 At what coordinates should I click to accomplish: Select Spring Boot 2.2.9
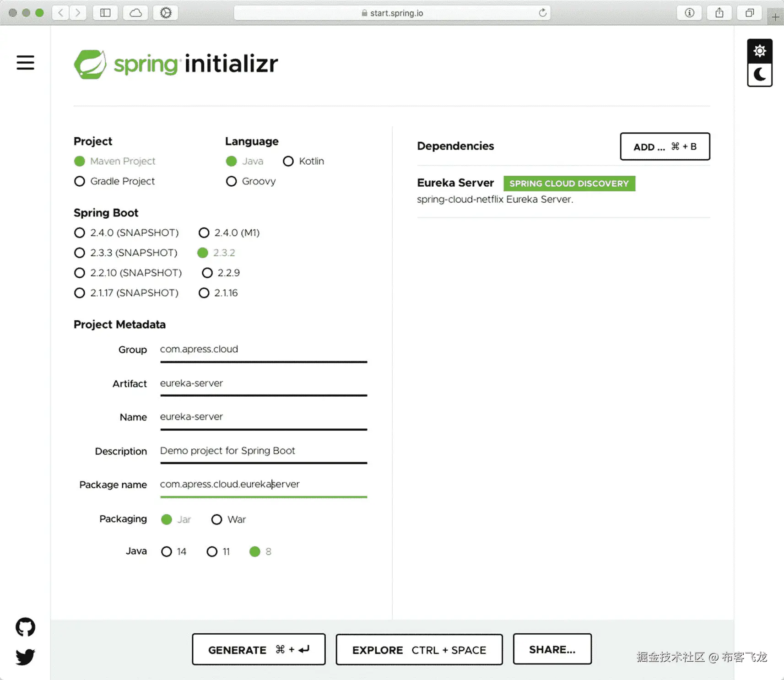tap(221, 273)
